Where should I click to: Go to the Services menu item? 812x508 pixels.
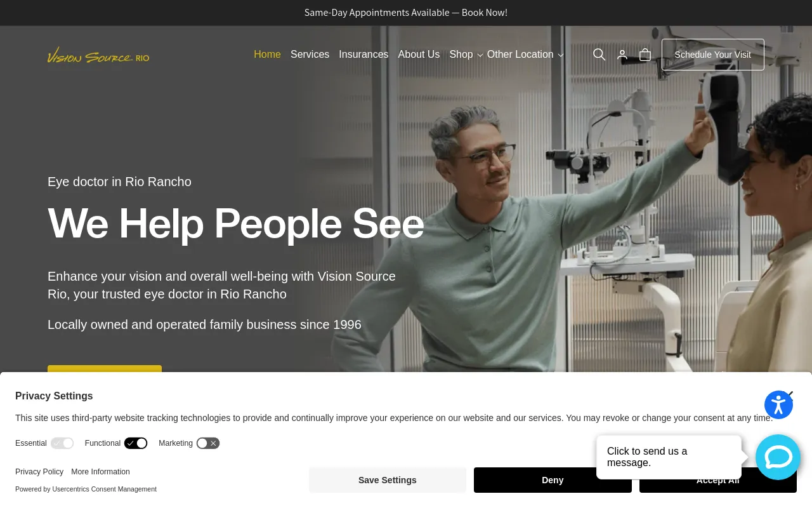click(310, 55)
